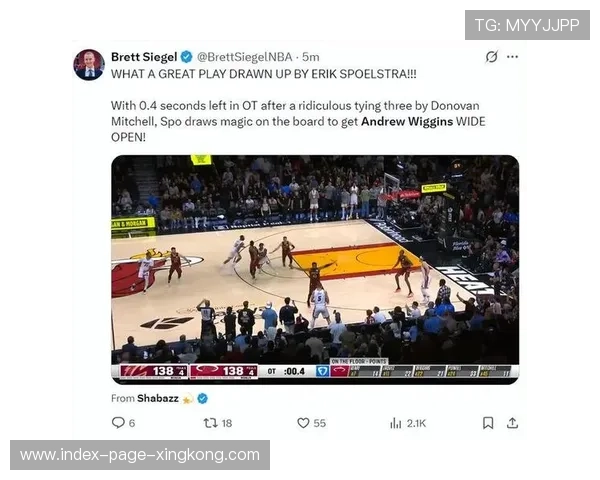View analytics via the 2.1K views icon

396,423
